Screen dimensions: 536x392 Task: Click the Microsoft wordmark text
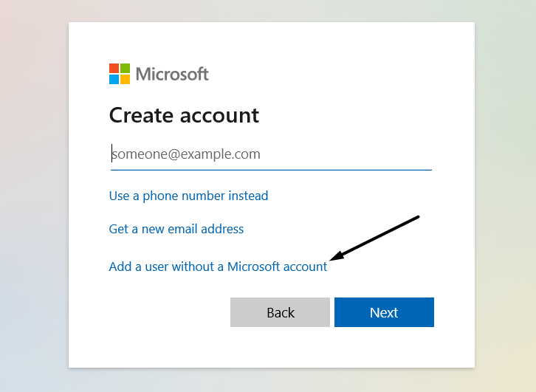(172, 74)
